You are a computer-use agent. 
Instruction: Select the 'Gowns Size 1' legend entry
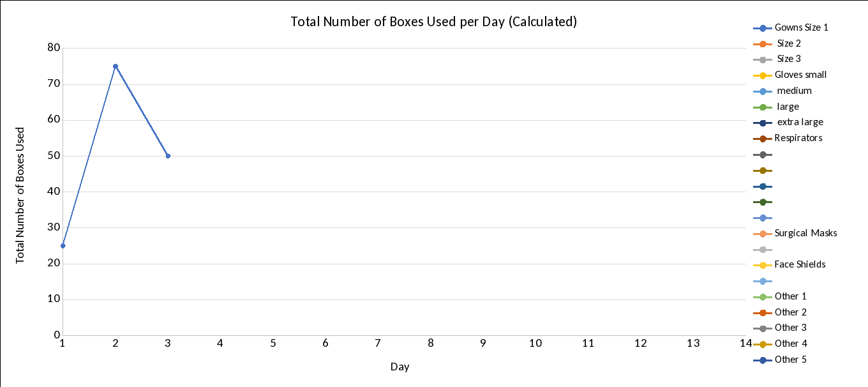[801, 27]
